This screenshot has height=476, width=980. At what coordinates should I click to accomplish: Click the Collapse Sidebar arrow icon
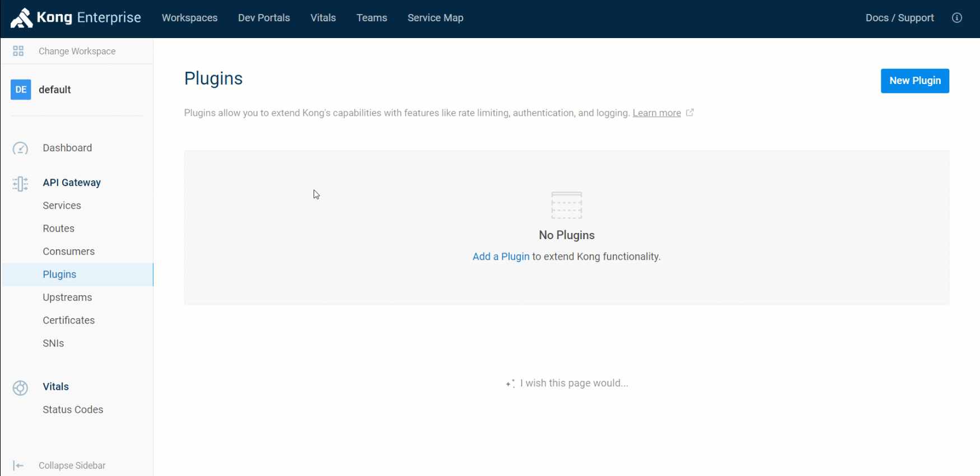[x=18, y=466]
